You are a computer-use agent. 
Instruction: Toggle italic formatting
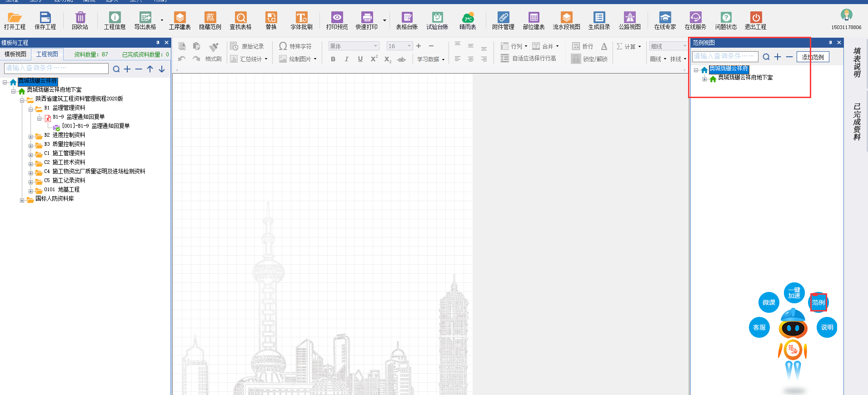[347, 59]
